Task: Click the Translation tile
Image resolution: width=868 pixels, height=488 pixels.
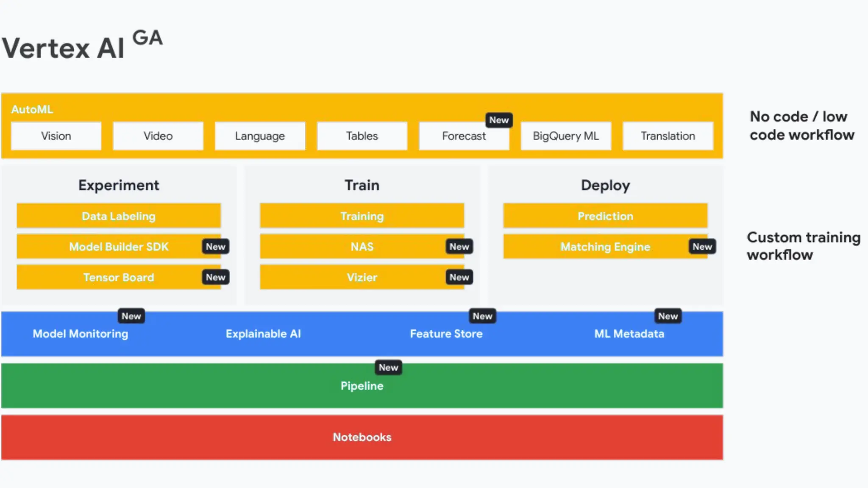Action: pos(668,136)
